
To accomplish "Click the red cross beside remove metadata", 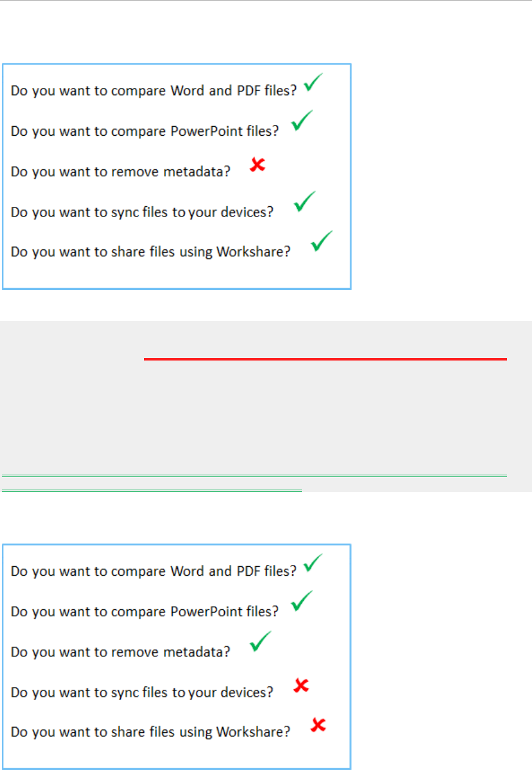I will pyautogui.click(x=258, y=165).
